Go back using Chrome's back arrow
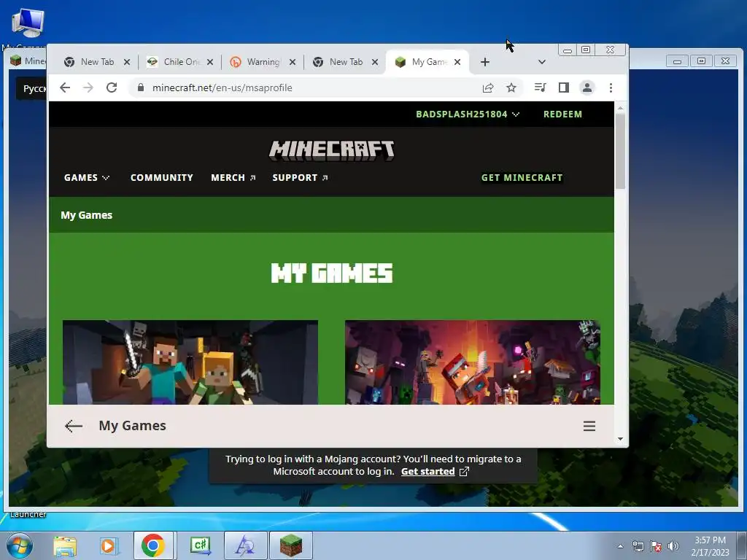Viewport: 747px width, 560px height. pos(65,87)
